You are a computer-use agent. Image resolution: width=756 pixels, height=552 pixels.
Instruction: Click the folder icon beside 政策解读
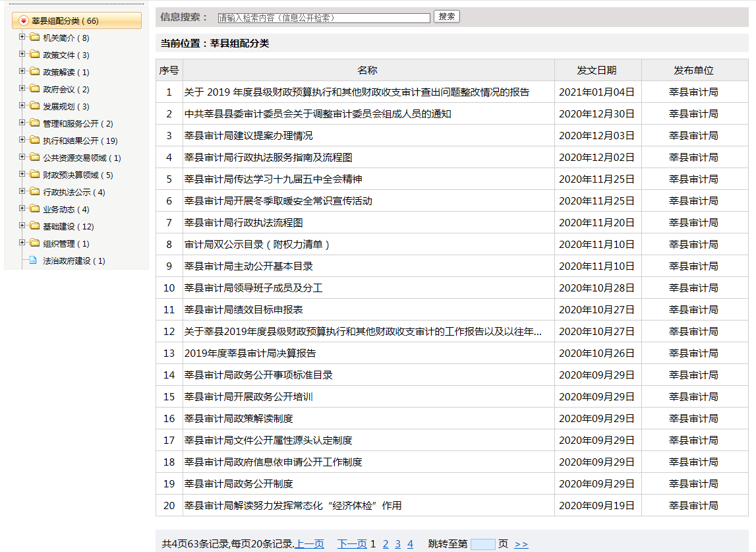[x=35, y=71]
